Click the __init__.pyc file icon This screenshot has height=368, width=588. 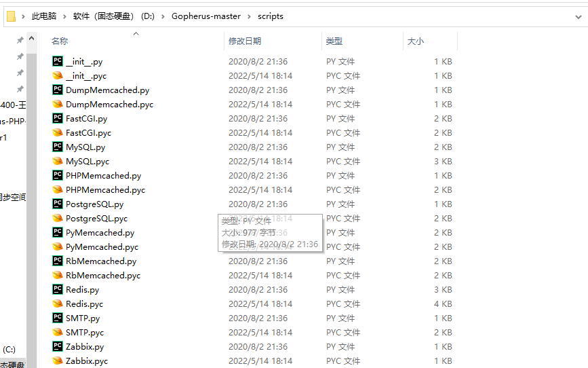pos(58,75)
